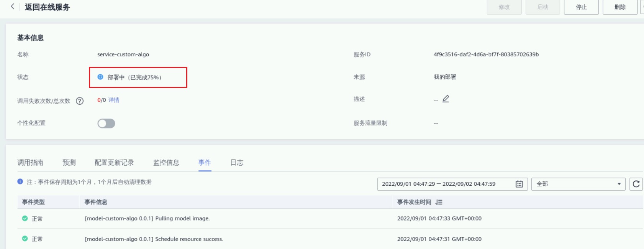Select the 事件 tab
The width and height of the screenshot is (644, 249).
coord(205,163)
